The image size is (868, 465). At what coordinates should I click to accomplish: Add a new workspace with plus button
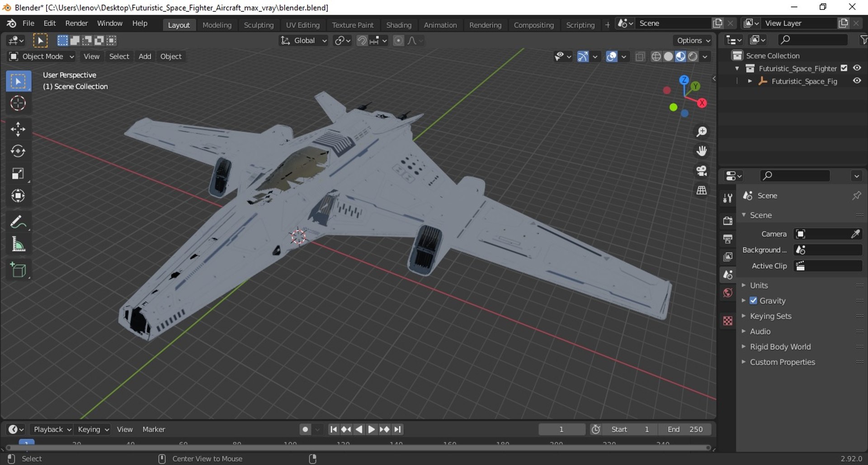pos(607,25)
